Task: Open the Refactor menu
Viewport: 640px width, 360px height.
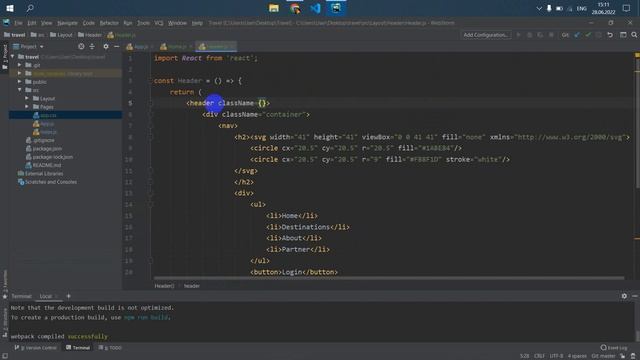Action: click(109, 23)
